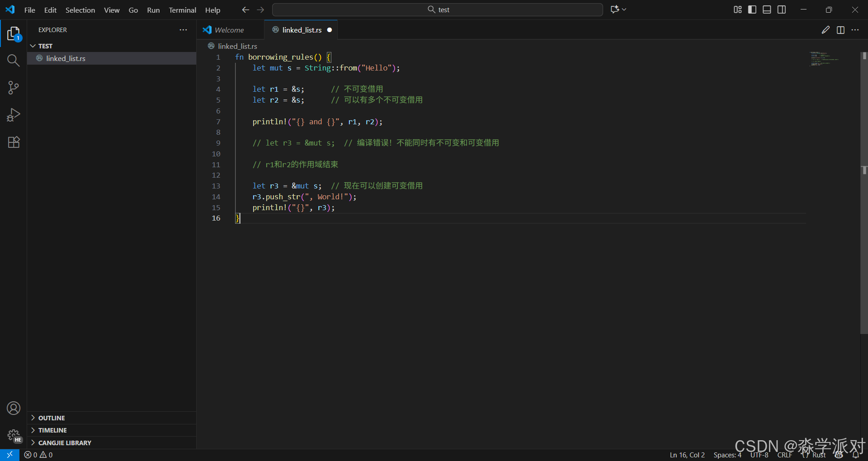Click the Copilot status icon

(839, 455)
